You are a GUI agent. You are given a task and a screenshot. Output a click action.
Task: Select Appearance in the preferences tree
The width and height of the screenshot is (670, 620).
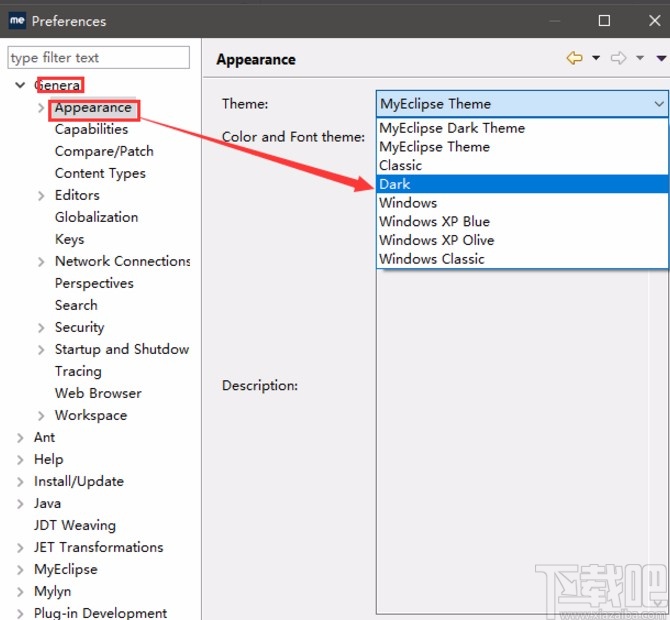[x=93, y=108]
